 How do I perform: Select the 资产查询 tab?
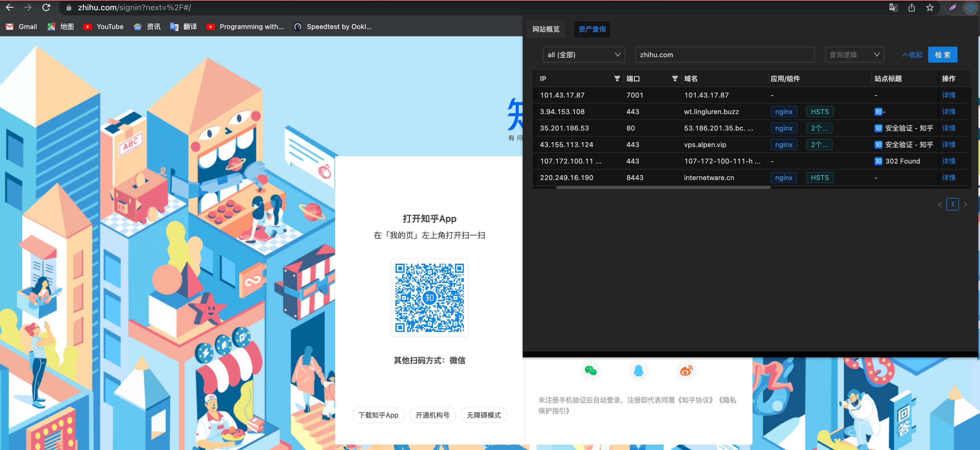coord(592,29)
